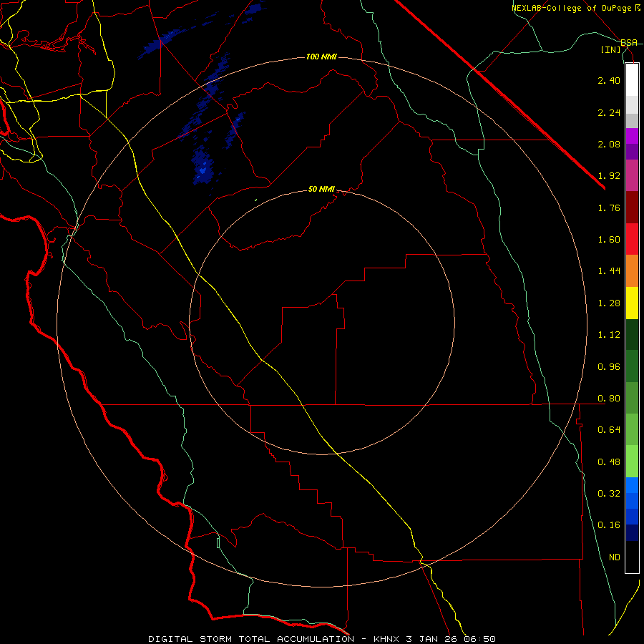Click the white swatch at the legend top
The image size is (644, 644).
[x=632, y=80]
